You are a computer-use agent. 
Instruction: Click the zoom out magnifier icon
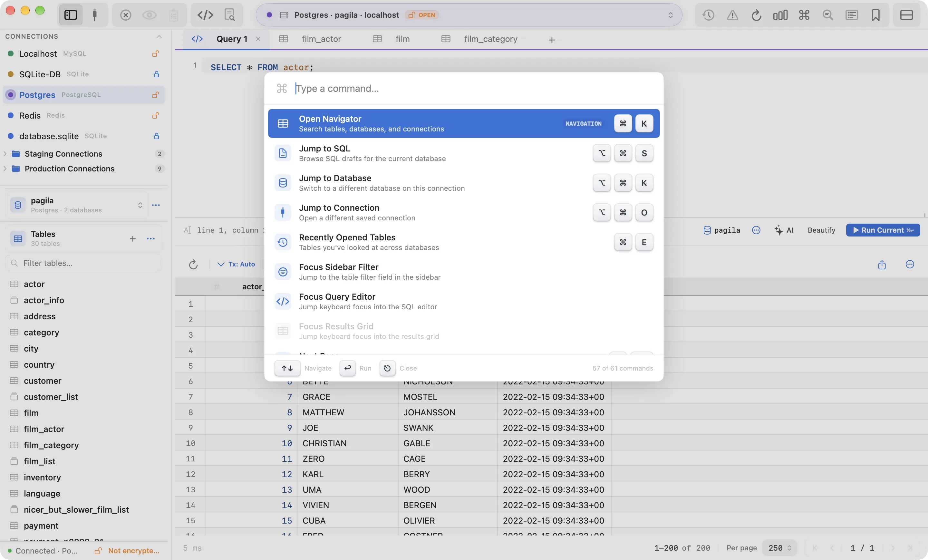coord(828,15)
